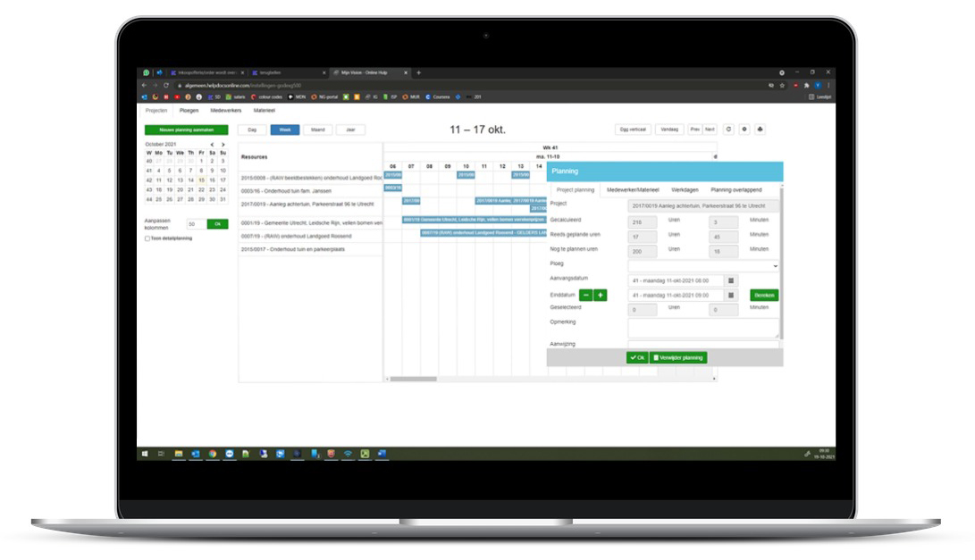
Task: Go to previous month in mini calendar
Action: 212,145
